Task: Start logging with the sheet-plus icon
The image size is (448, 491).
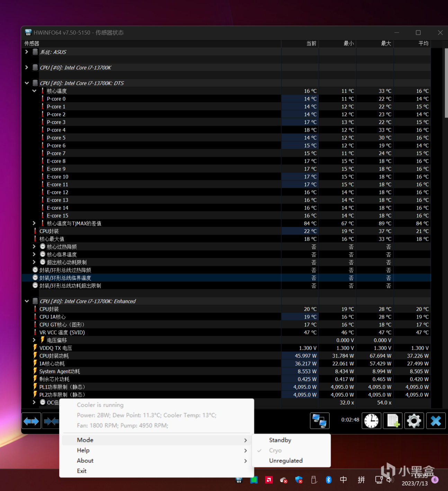Action: 393,421
